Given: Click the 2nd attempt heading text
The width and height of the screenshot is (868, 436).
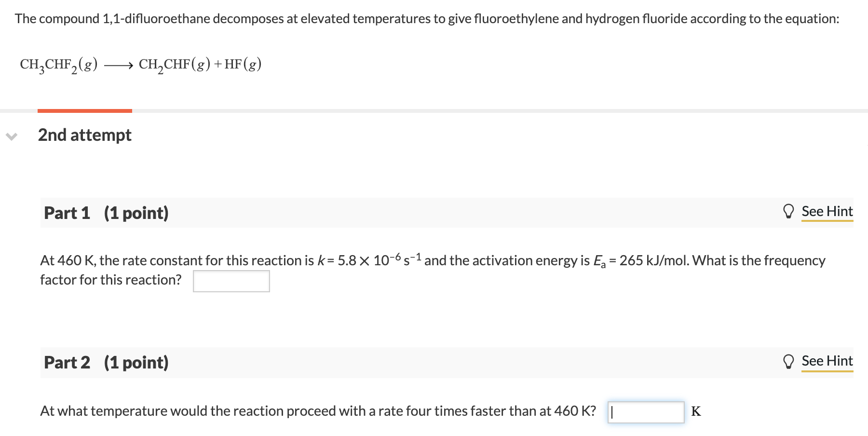Looking at the screenshot, I should pos(85,136).
